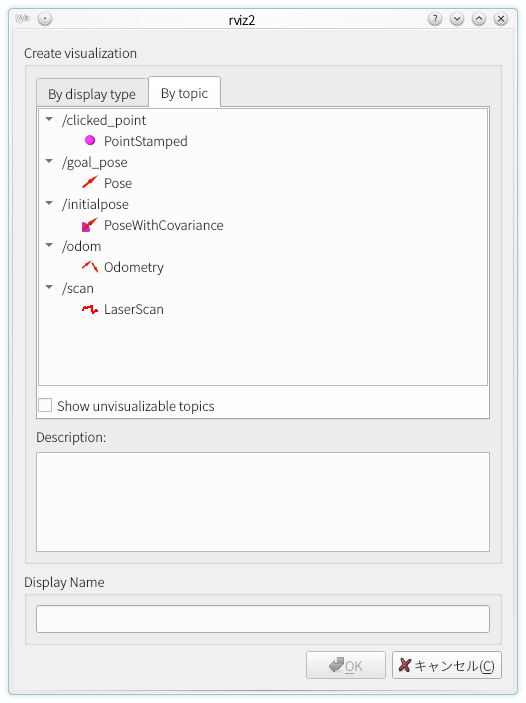
Task: Click the help question mark icon
Action: click(x=435, y=19)
